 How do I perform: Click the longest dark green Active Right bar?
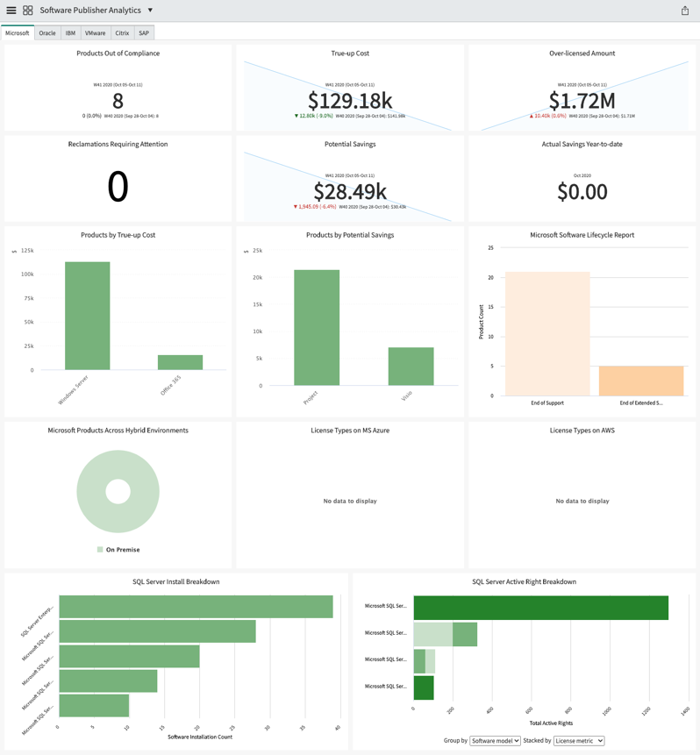pyautogui.click(x=541, y=608)
